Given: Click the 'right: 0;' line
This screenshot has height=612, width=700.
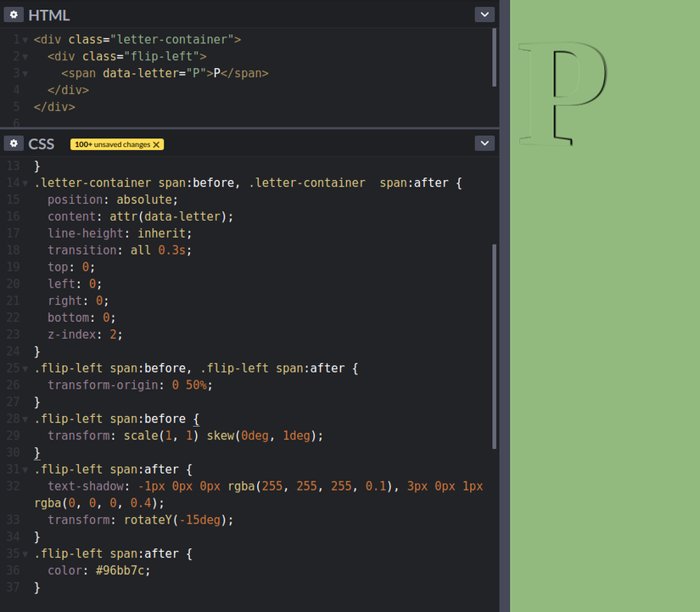Looking at the screenshot, I should 78,300.
